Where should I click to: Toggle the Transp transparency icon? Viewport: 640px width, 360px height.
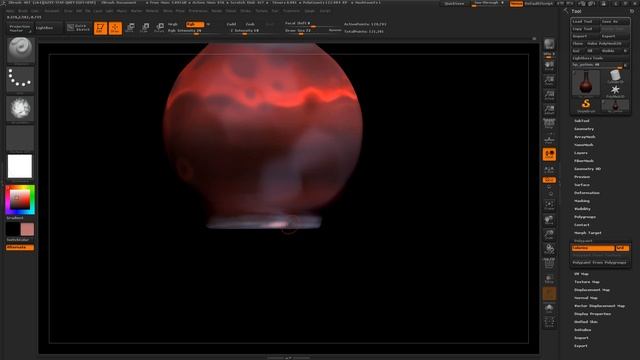tap(549, 279)
